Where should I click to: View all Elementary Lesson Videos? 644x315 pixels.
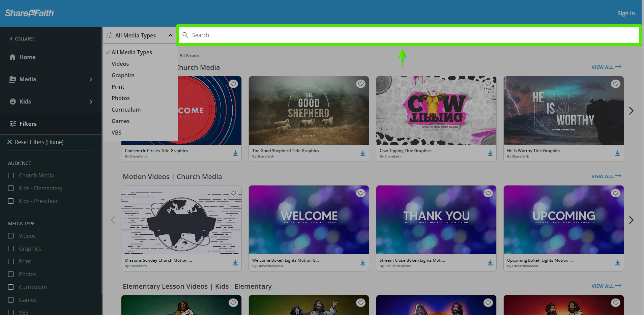point(606,286)
